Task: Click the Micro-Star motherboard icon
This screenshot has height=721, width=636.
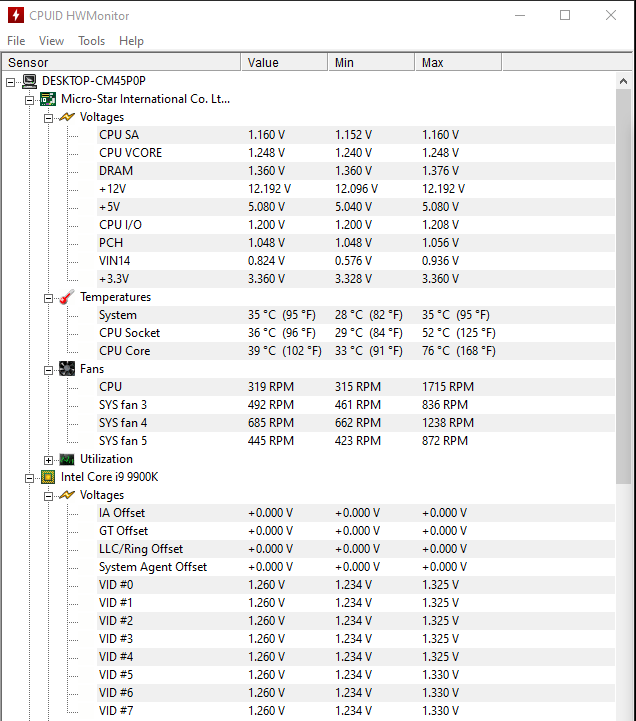Action: pyautogui.click(x=48, y=99)
